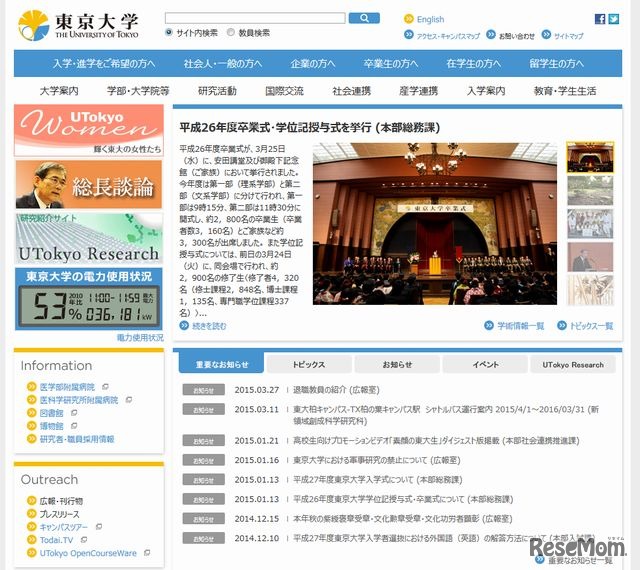
Task: Open トピックス一覧 link
Action: coord(591,325)
